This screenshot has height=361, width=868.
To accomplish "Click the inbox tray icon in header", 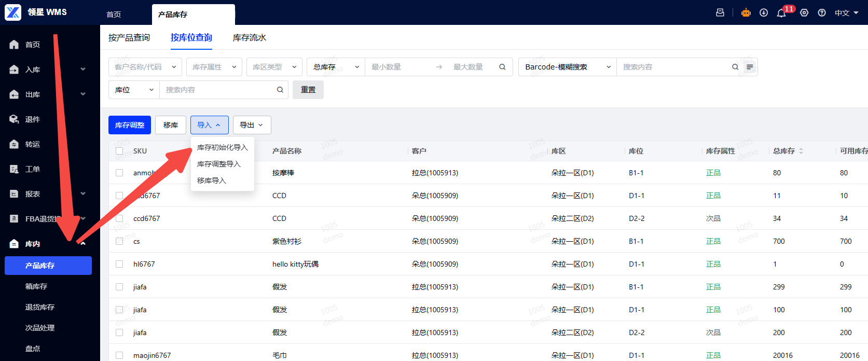I will point(720,12).
